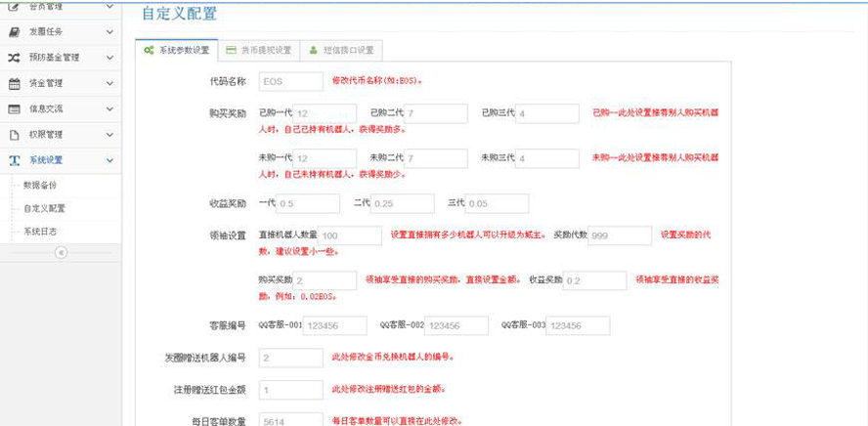868x426 pixels.
Task: Click the 收益奖励 二代 input field
Action: 403,203
